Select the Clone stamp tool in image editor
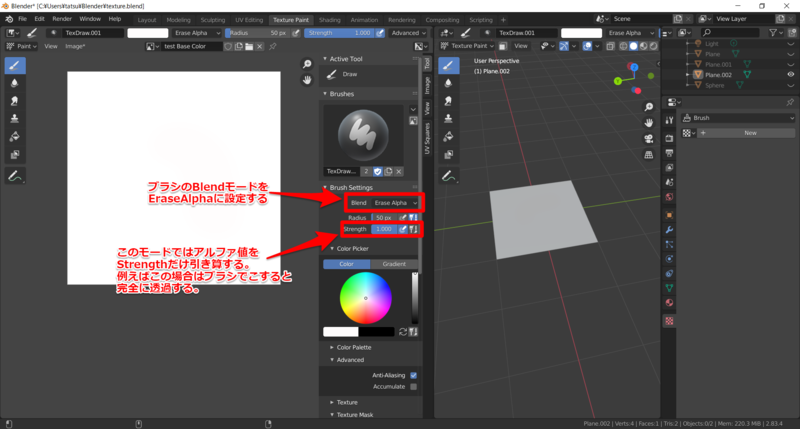Screen dimensions: 800x429 (15, 118)
